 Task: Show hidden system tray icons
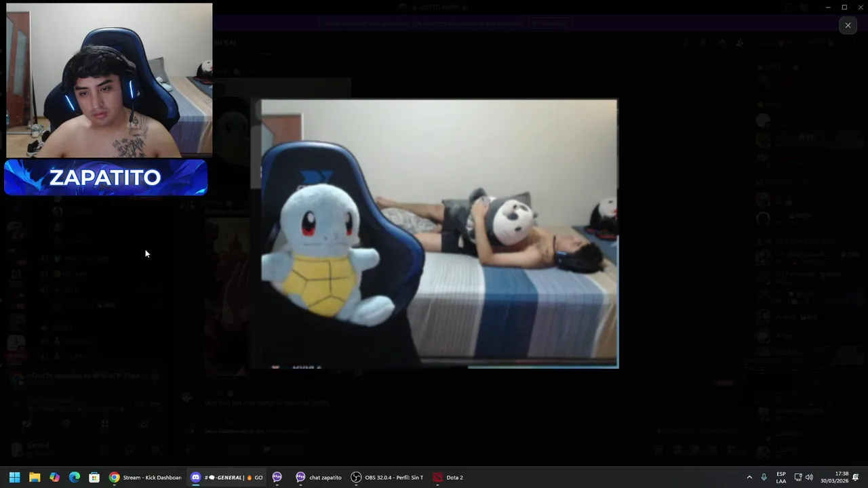749,477
